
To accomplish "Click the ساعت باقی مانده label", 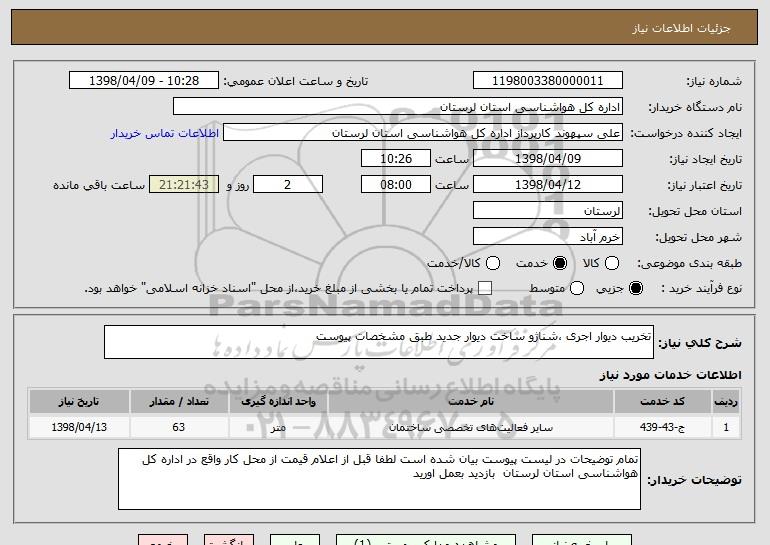I will (99, 185).
